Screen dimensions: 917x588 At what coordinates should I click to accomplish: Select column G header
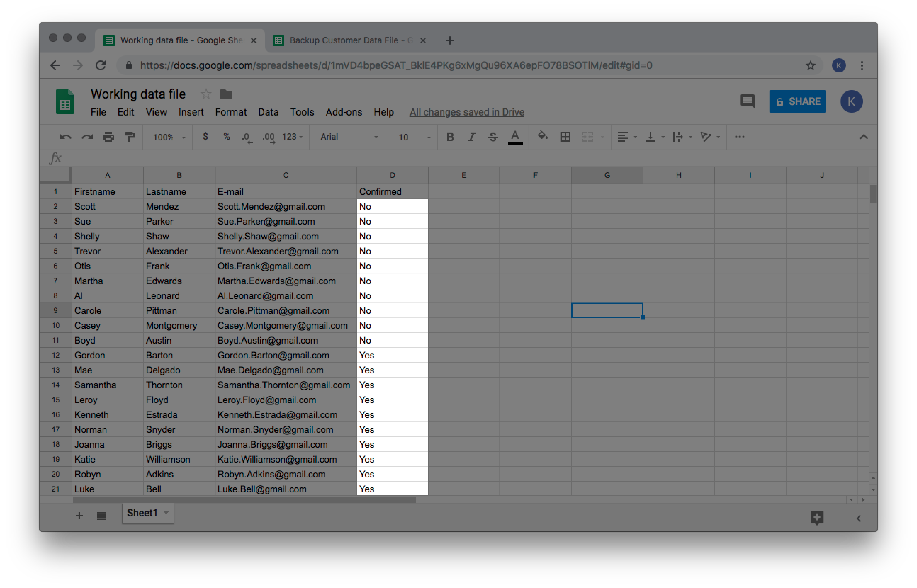[x=607, y=175]
